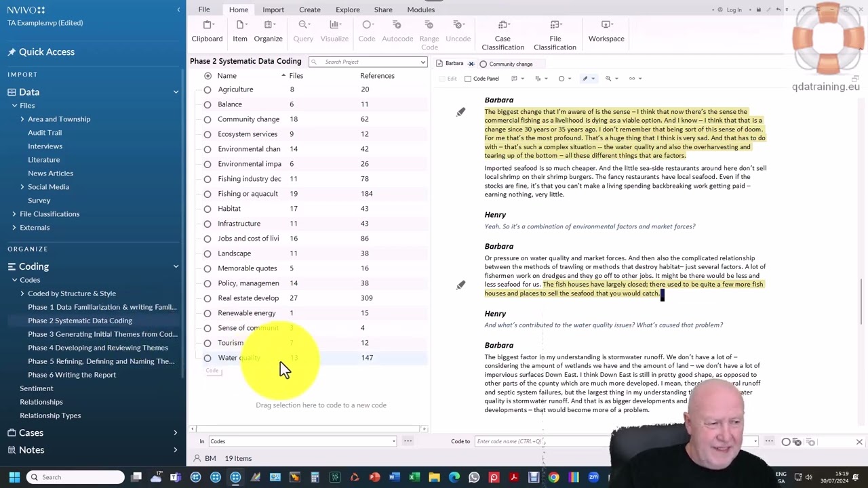The image size is (868, 488).
Task: Switch to the Create ribbon tab
Action: pyautogui.click(x=310, y=9)
